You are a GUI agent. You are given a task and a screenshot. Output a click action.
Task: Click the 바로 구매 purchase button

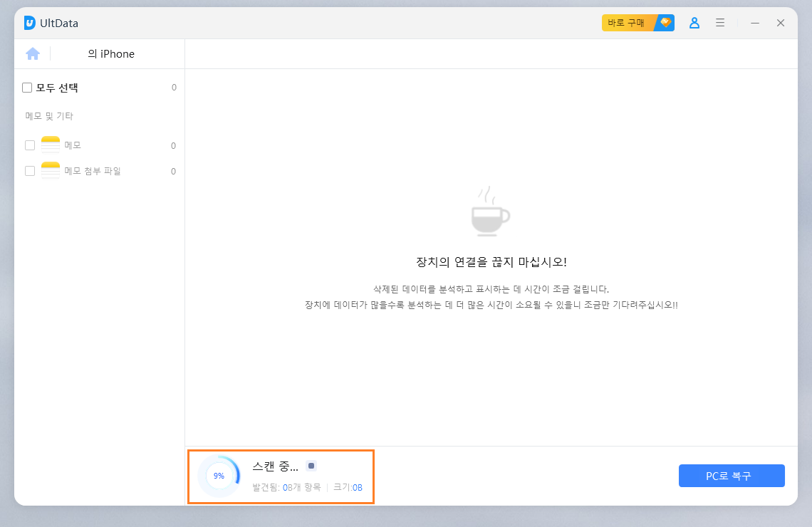pos(626,22)
